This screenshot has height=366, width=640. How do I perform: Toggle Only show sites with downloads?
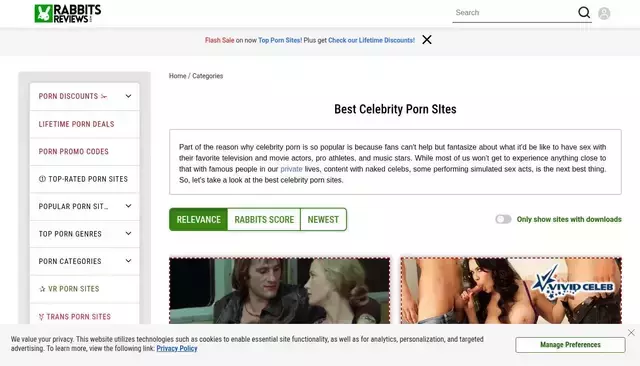tap(503, 219)
